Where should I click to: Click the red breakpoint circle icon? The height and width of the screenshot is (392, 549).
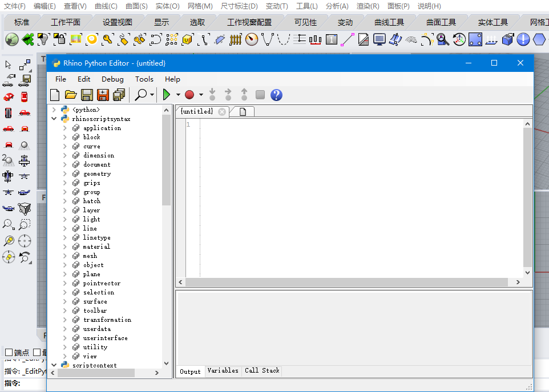(189, 95)
